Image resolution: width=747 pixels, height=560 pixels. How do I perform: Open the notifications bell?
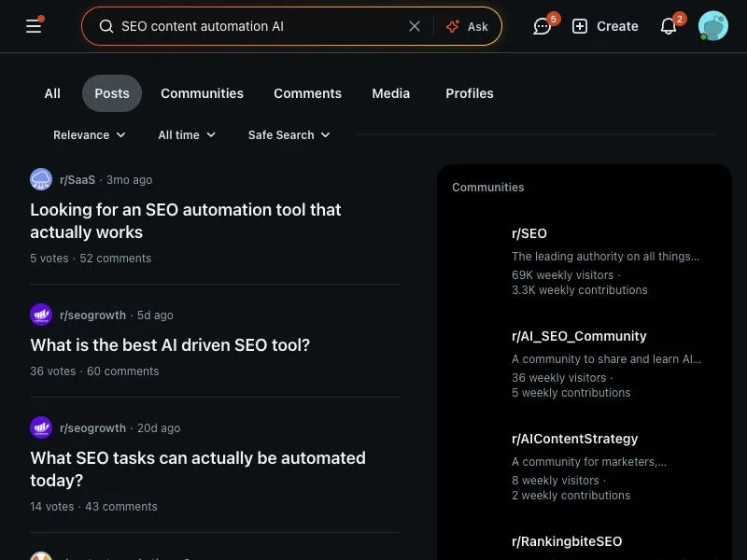point(669,26)
